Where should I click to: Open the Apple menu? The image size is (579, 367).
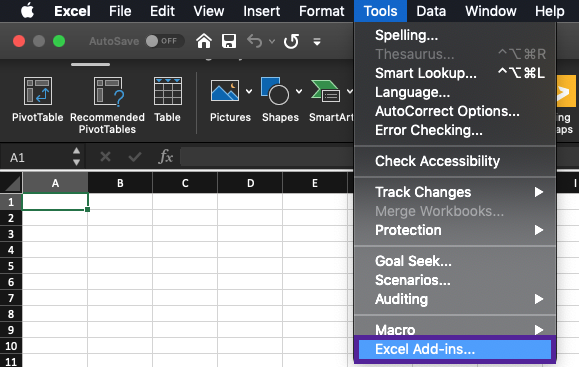pos(27,11)
